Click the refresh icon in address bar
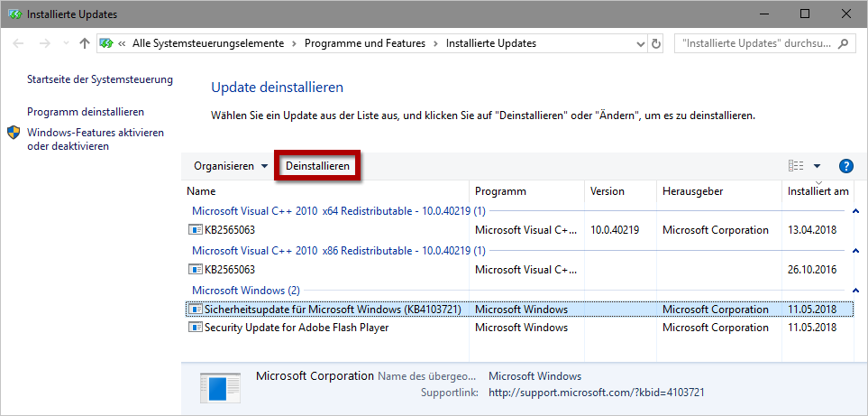Viewport: 868px width, 416px height. (x=655, y=43)
